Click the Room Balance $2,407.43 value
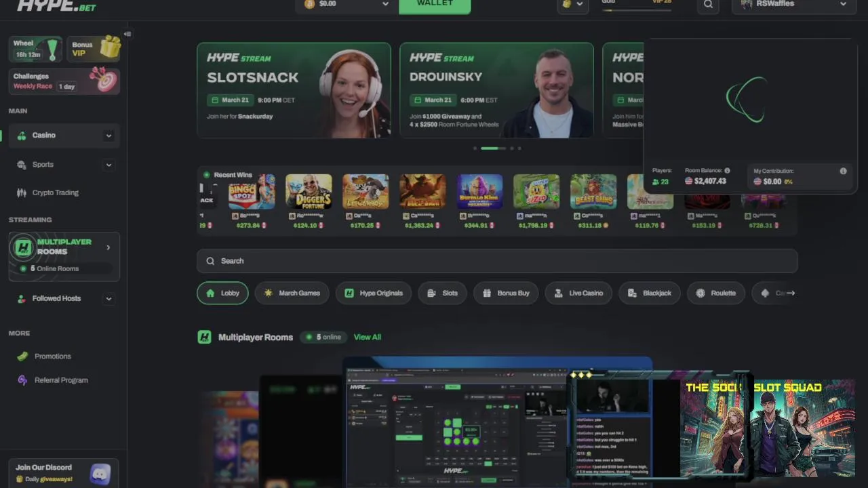The width and height of the screenshot is (868, 488). coord(710,181)
